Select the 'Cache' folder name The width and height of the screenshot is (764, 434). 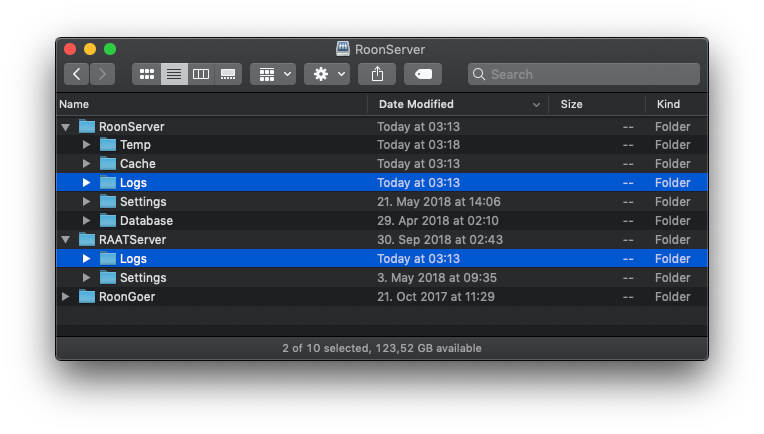pos(138,164)
